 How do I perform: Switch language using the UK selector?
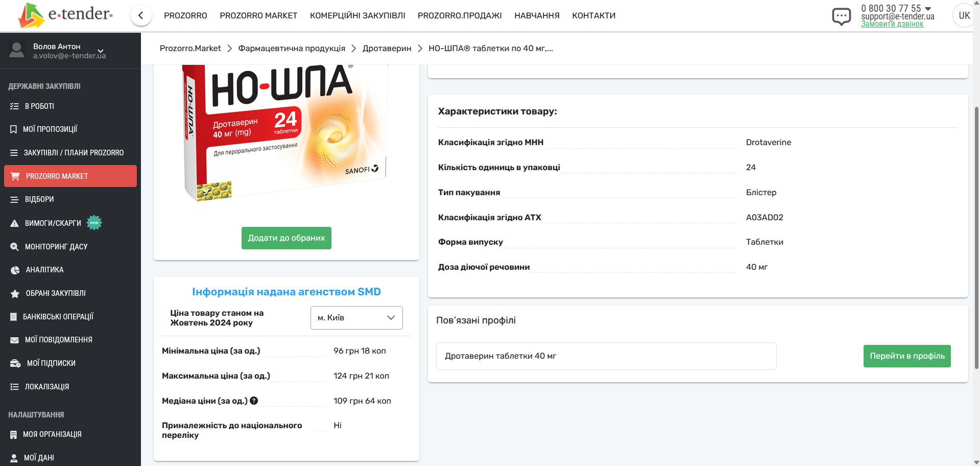[964, 15]
